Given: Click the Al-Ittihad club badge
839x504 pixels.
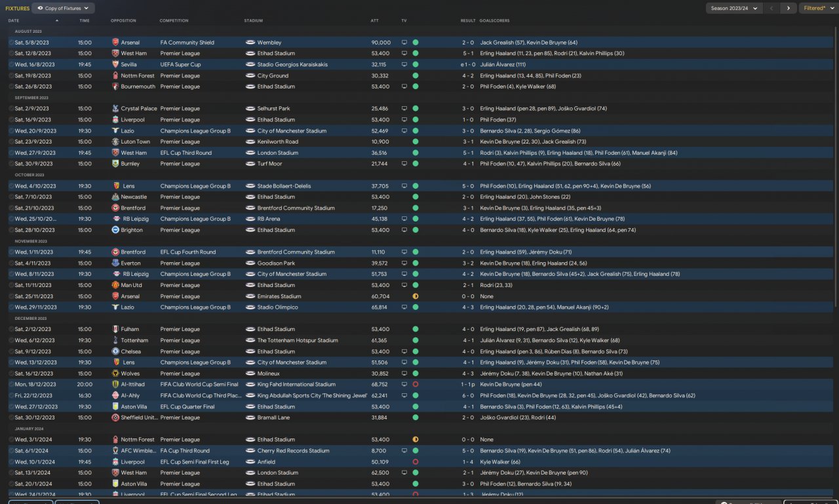Looking at the screenshot, I should (115, 385).
